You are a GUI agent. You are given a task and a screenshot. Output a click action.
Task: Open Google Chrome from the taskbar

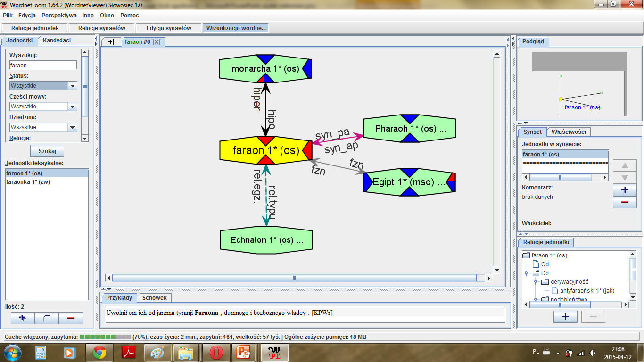pyautogui.click(x=99, y=352)
